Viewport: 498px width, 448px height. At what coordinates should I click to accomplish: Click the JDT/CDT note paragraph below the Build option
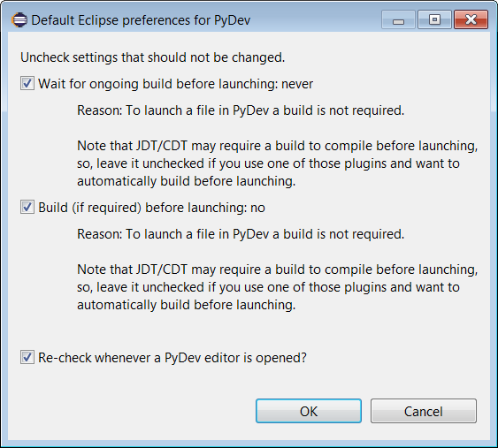point(277,287)
